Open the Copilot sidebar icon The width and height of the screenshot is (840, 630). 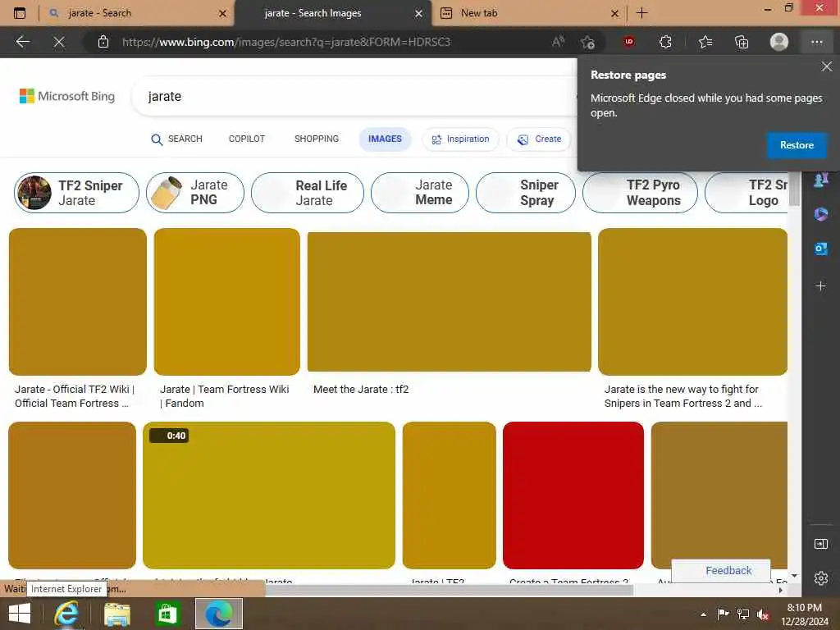tap(820, 214)
